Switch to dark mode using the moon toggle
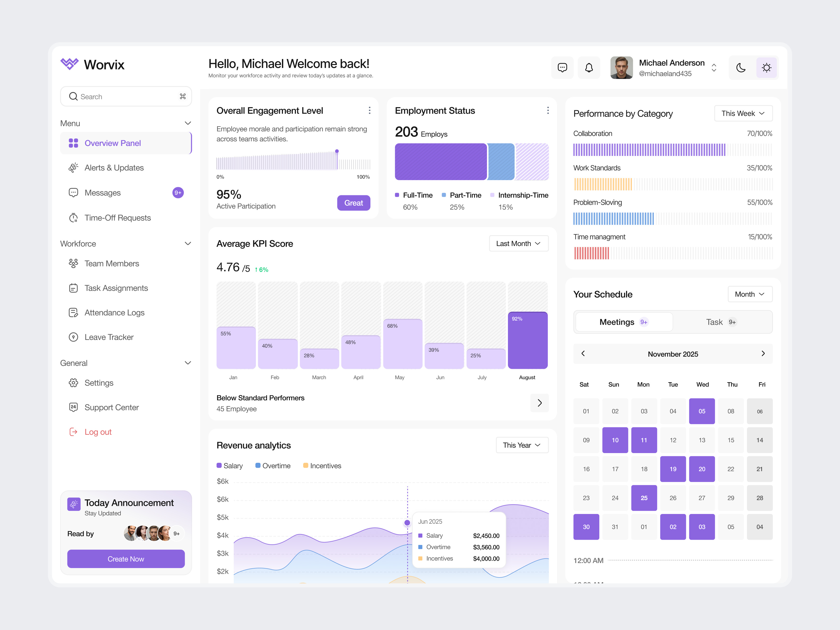This screenshot has height=630, width=840. [741, 67]
